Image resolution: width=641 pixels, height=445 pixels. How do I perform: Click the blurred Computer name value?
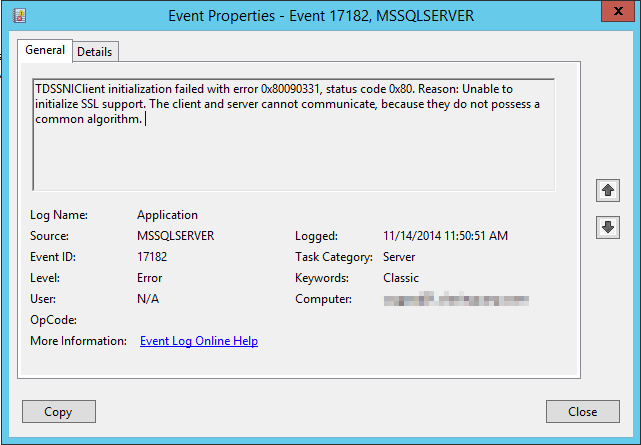tap(455, 299)
